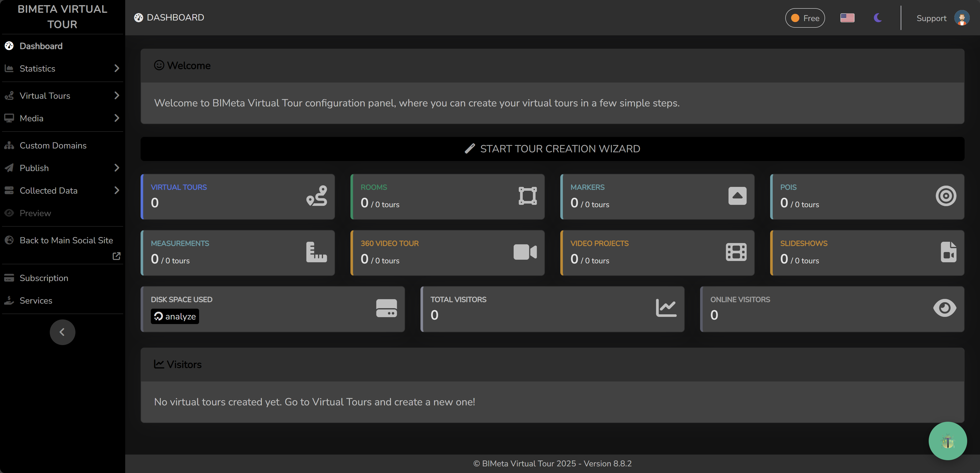Open the Custom Domains menu item
Screen dimensions: 980x473
point(53,145)
